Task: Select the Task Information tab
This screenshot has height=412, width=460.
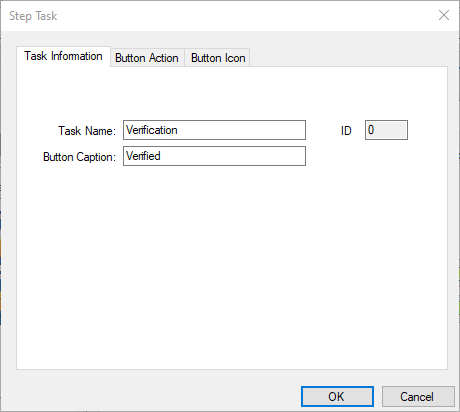Action: click(x=63, y=56)
